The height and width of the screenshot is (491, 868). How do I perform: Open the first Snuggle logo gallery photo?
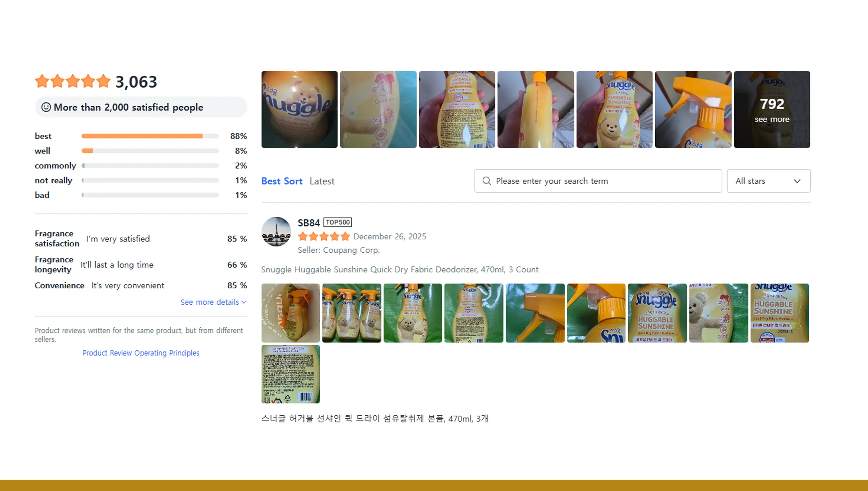(x=299, y=109)
